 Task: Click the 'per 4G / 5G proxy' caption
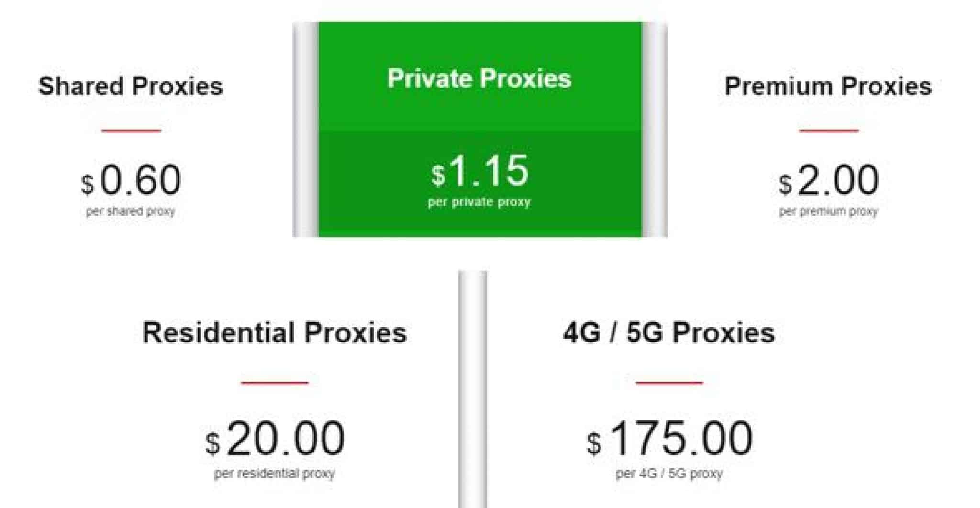669,474
